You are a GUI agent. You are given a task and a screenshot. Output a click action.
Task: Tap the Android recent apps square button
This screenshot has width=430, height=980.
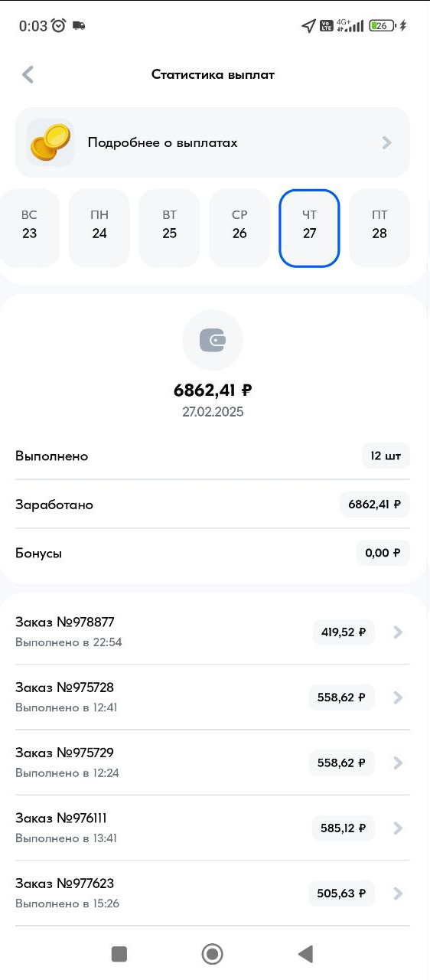tap(119, 953)
